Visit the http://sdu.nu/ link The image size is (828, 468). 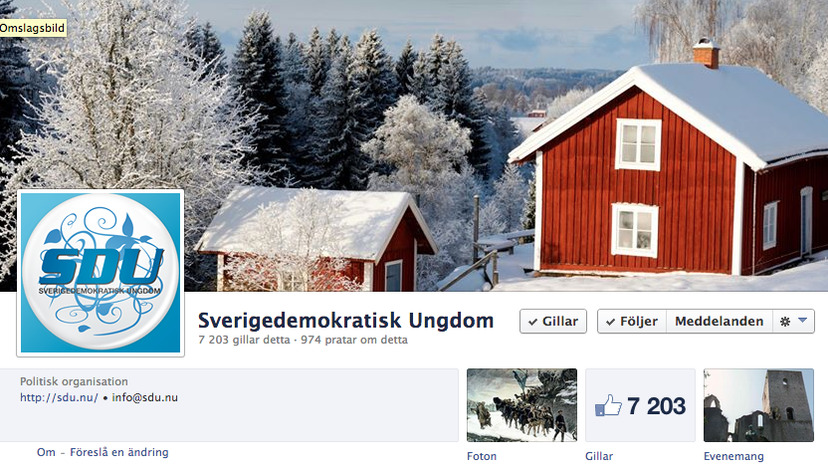click(59, 397)
